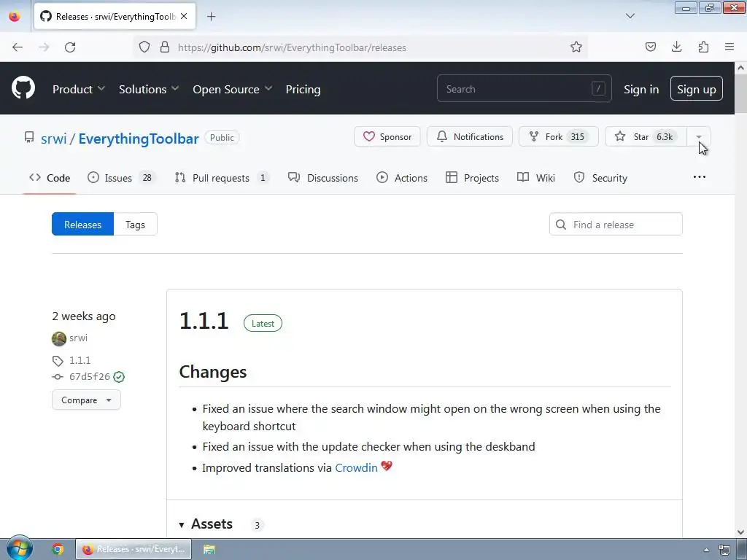Click the verified commit checkmark icon
Image resolution: width=747 pixels, height=560 pixels.
pos(119,377)
